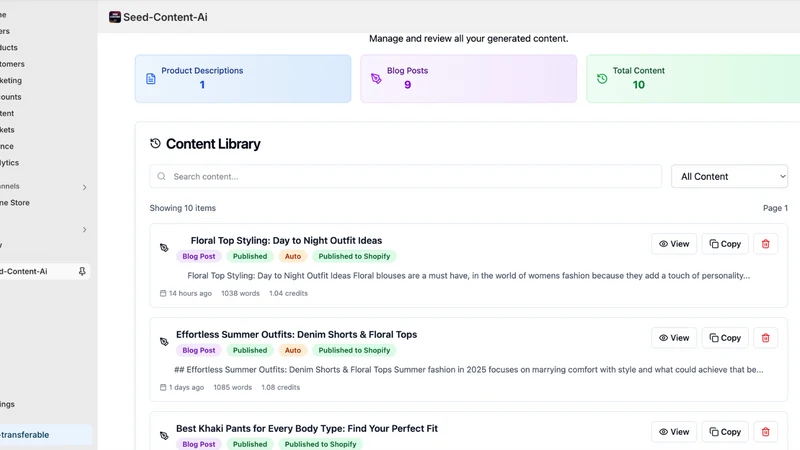Click the 1038 words label
Viewport: 800px width, 450px height.
[x=240, y=293]
